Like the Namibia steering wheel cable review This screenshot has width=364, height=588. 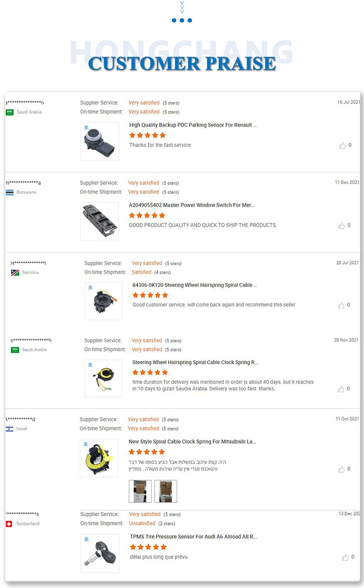pos(342,305)
